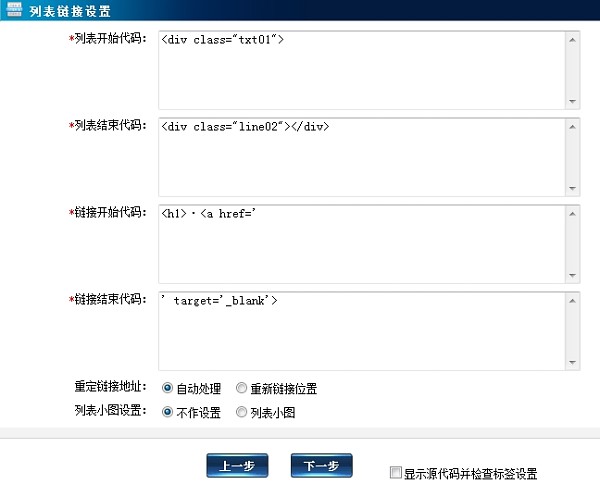Focus the 列表结束代码 text area
Screen dimensions: 600x484
(360, 156)
